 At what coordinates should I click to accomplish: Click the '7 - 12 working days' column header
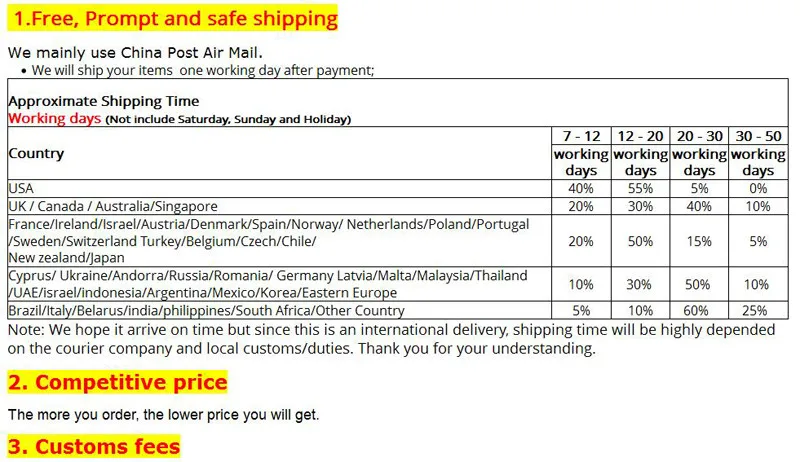(581, 153)
